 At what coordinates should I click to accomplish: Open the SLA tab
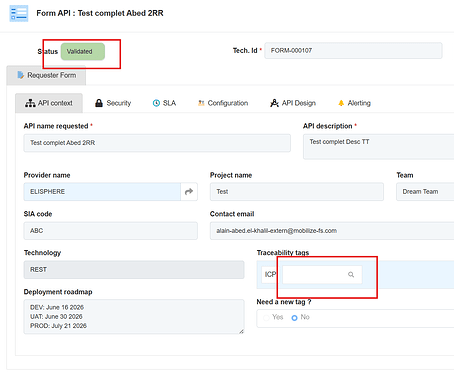click(x=164, y=103)
